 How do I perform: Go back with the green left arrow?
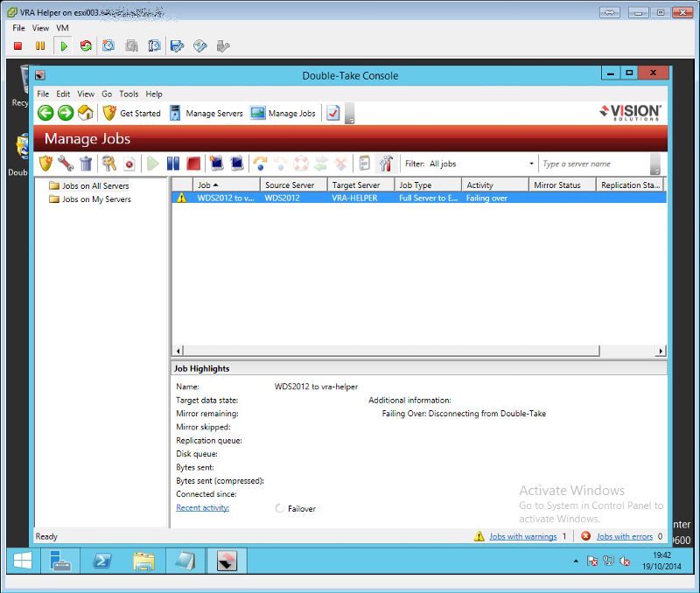tap(45, 113)
